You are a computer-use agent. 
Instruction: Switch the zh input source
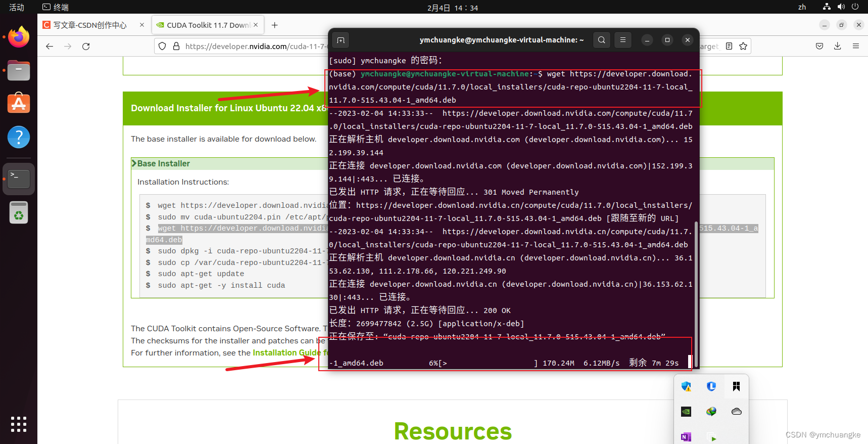[x=802, y=7]
